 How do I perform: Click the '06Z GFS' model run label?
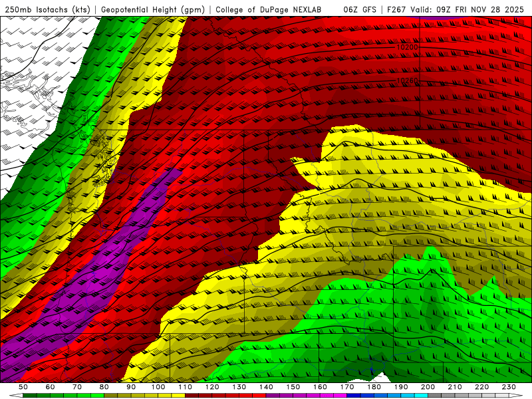(360, 10)
